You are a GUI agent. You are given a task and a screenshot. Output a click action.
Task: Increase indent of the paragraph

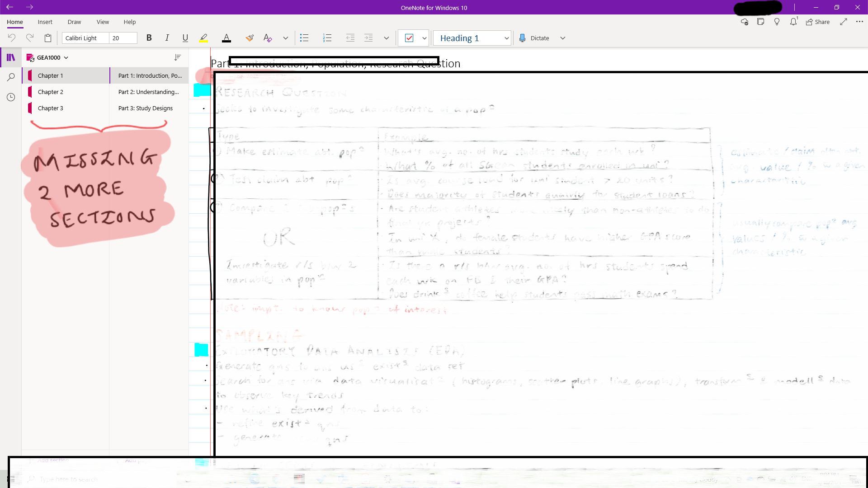[368, 38]
